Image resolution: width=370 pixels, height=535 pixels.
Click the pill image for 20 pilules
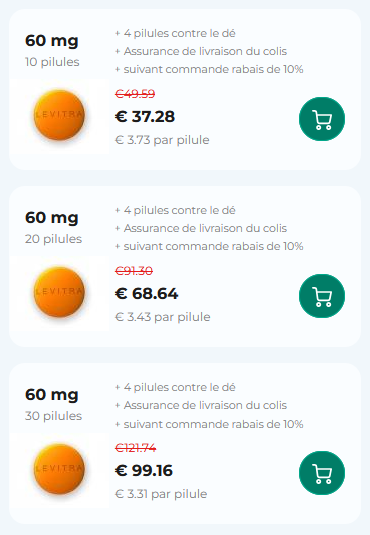coord(59,292)
